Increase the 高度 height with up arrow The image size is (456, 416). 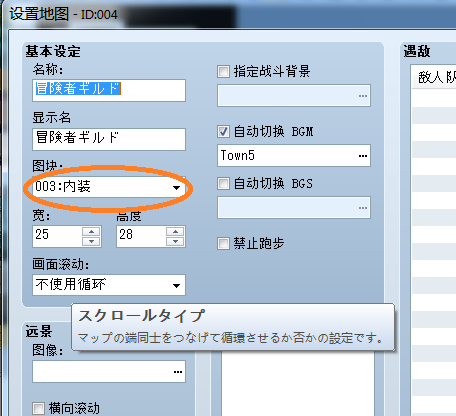click(x=175, y=231)
